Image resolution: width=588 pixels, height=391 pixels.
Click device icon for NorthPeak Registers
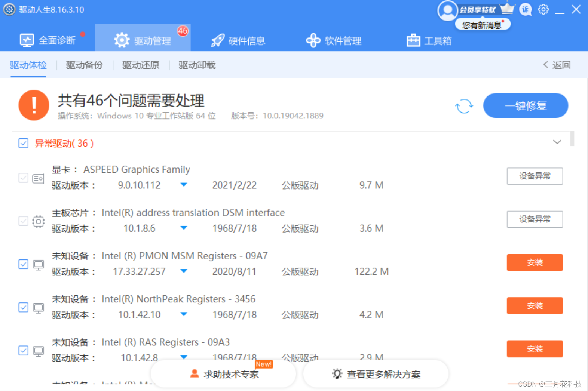38,308
